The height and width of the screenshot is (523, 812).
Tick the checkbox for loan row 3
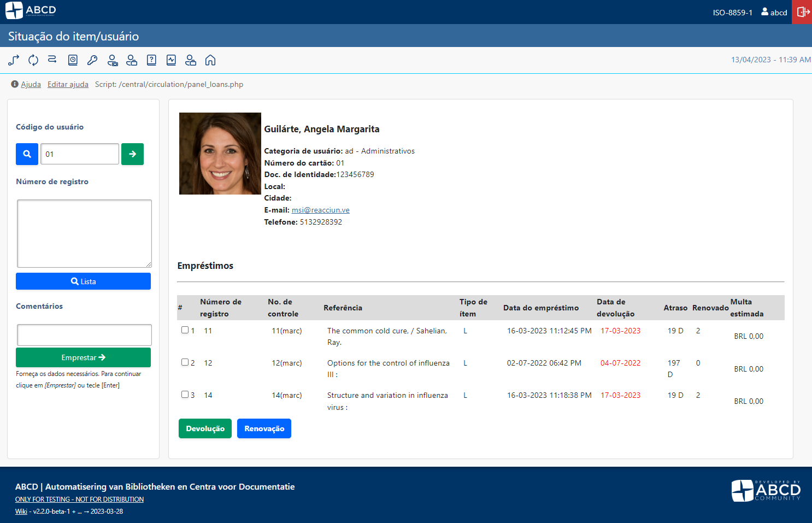185,395
